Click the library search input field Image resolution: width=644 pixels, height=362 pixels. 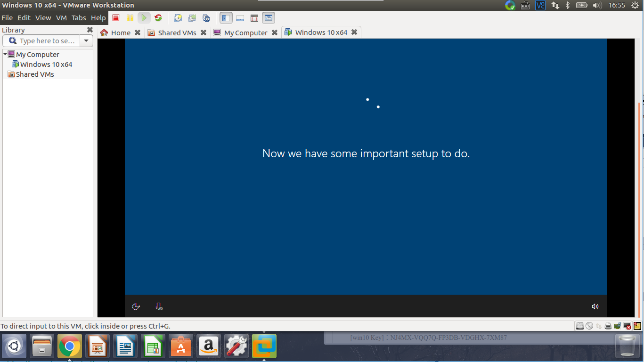pyautogui.click(x=41, y=41)
